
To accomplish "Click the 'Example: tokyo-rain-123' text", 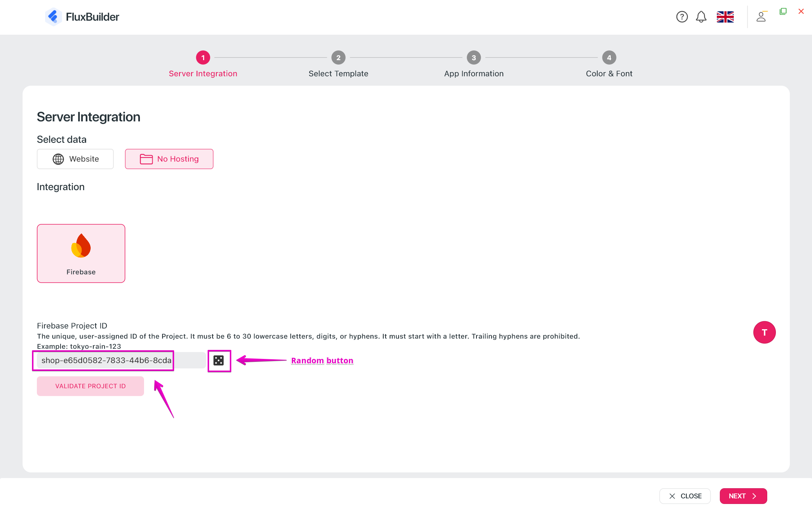I will (x=79, y=347).
